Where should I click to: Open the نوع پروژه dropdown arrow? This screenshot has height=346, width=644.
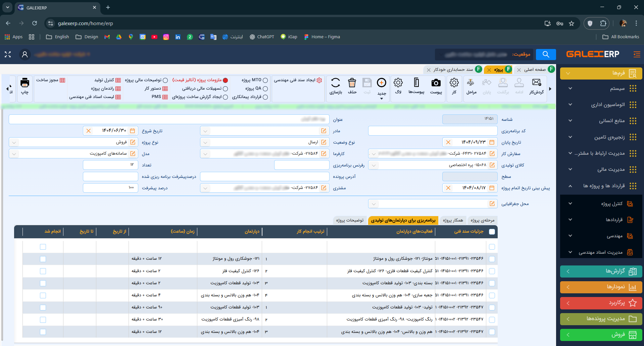(14, 142)
